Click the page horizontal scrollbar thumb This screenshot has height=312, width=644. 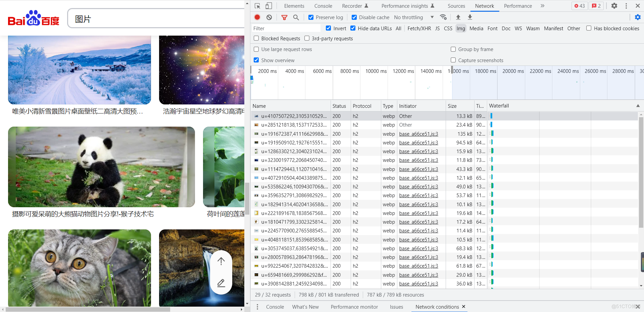tap(88, 309)
